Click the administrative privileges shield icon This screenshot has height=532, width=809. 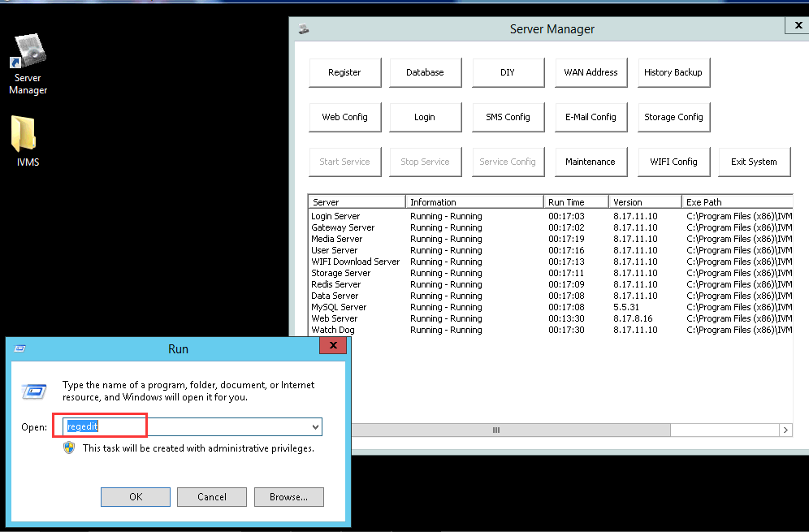tap(68, 448)
